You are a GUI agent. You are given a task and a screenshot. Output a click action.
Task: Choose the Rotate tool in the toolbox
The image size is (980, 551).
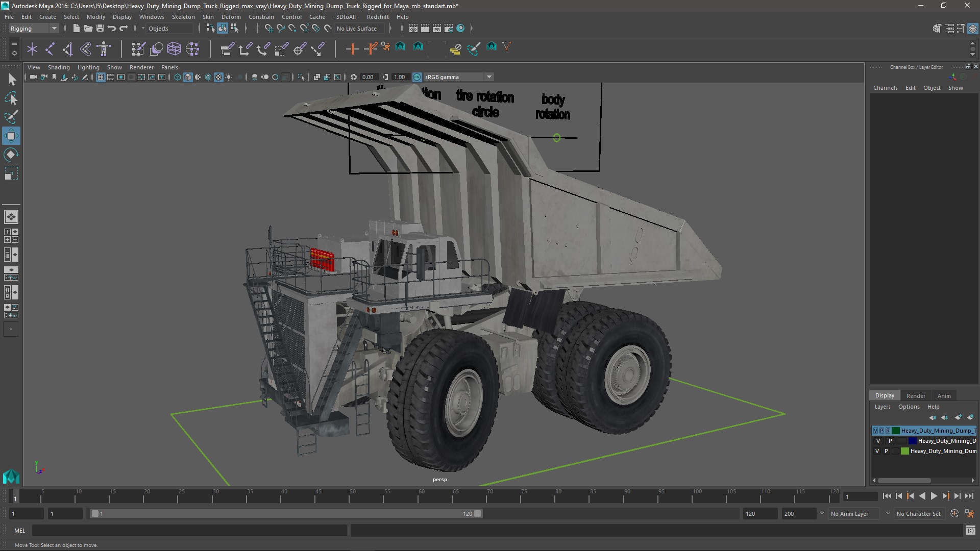tap(11, 155)
